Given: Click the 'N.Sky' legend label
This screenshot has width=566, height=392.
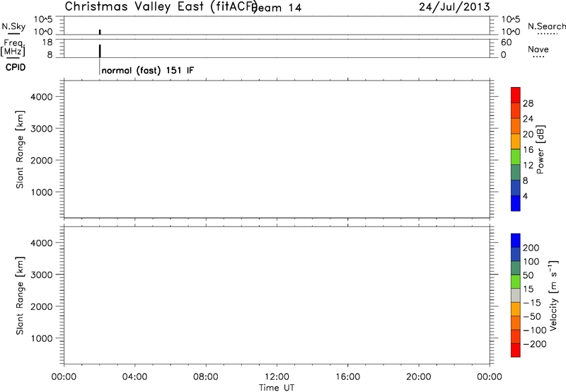Looking at the screenshot, I should point(13,26).
